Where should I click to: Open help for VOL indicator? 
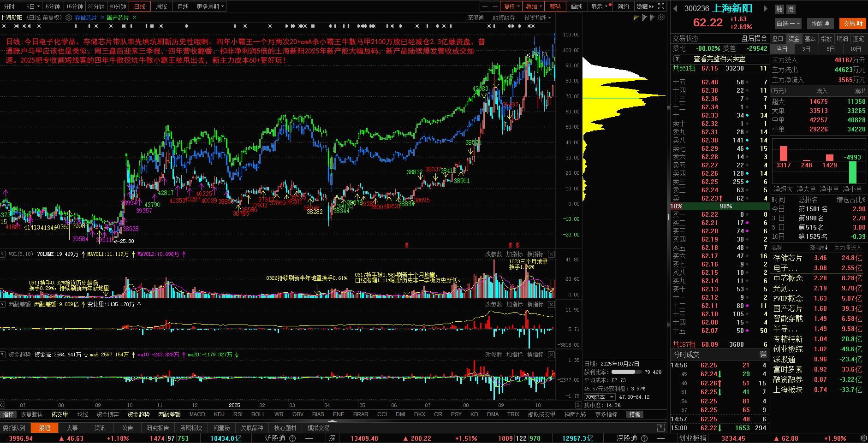point(3,254)
